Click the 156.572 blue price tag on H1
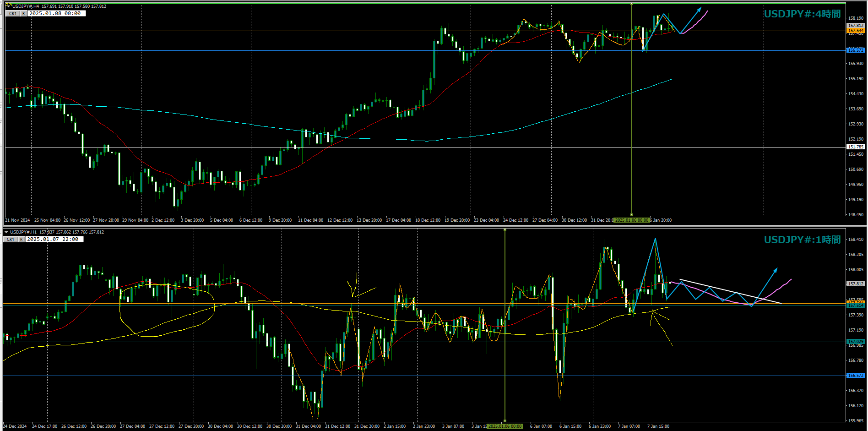The height and width of the screenshot is (431, 868). pyautogui.click(x=856, y=376)
